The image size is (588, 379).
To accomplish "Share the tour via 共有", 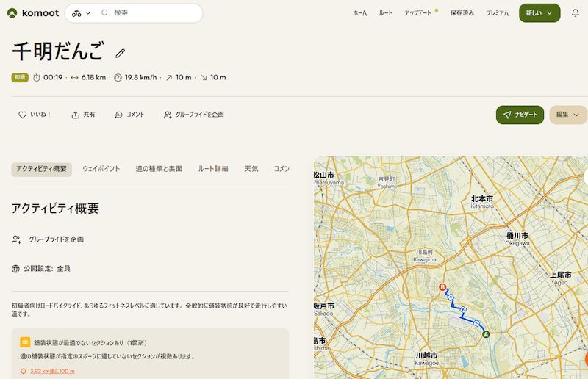I will [83, 115].
